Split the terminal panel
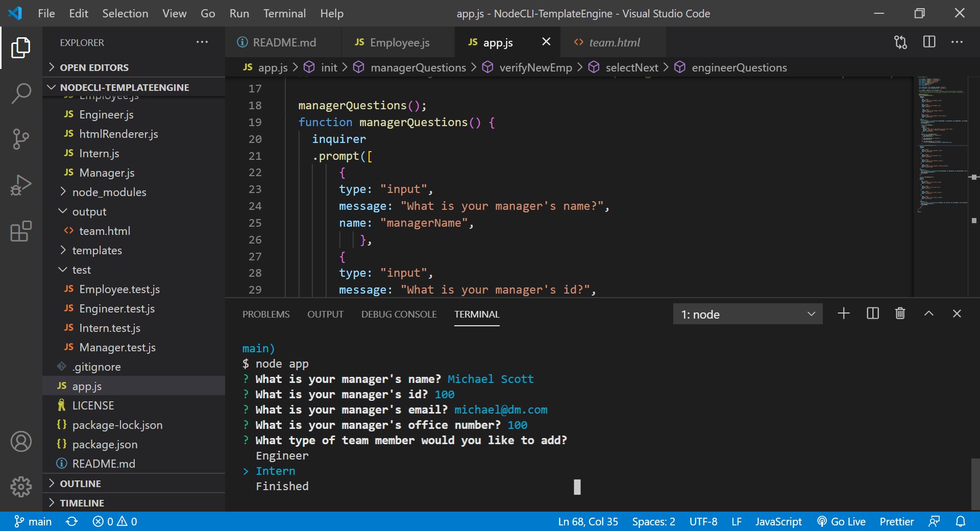 point(873,313)
